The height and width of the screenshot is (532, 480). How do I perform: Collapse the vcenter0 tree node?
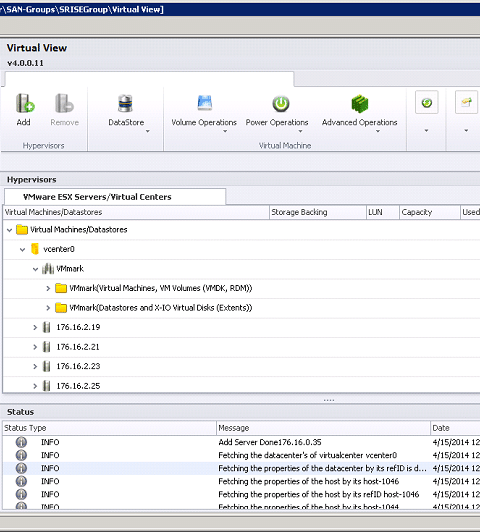22,250
